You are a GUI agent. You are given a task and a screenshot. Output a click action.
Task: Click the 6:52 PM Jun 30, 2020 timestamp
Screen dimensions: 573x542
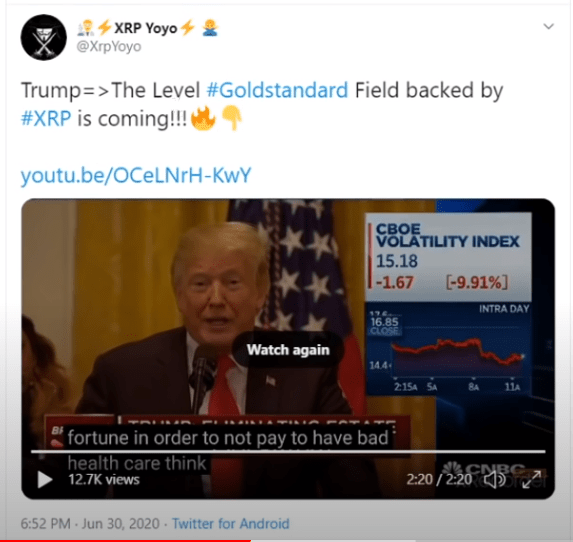pos(90,523)
